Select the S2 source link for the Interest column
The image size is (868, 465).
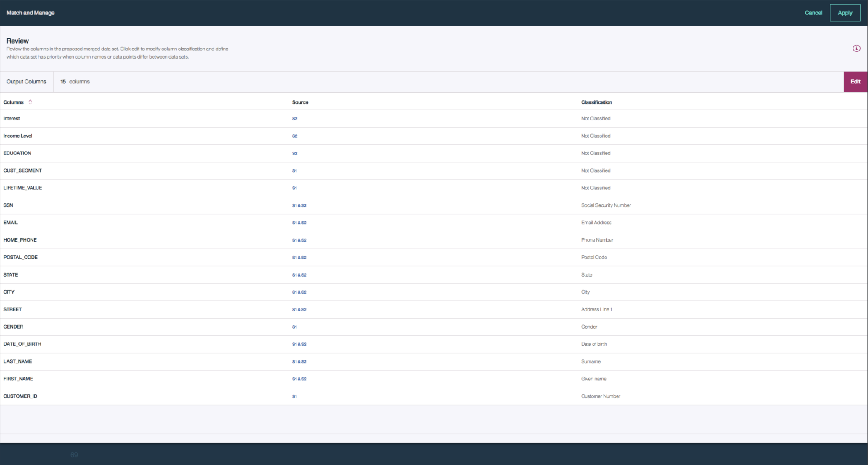(x=294, y=118)
